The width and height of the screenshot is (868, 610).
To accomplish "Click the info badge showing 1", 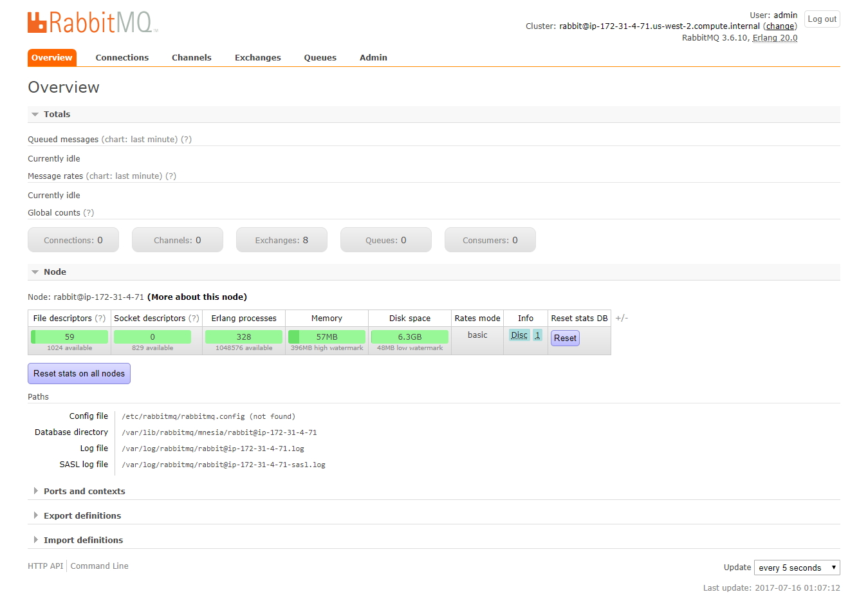I will pyautogui.click(x=538, y=335).
